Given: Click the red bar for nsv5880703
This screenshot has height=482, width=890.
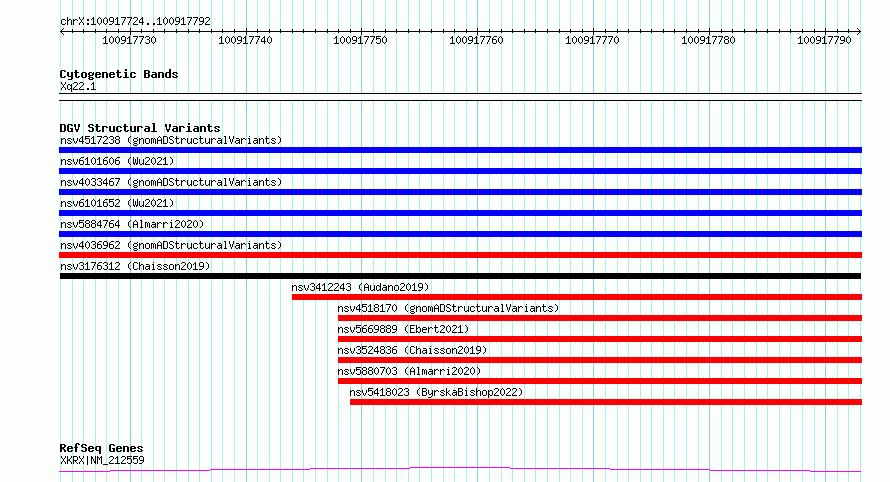Looking at the screenshot, I should [600, 381].
